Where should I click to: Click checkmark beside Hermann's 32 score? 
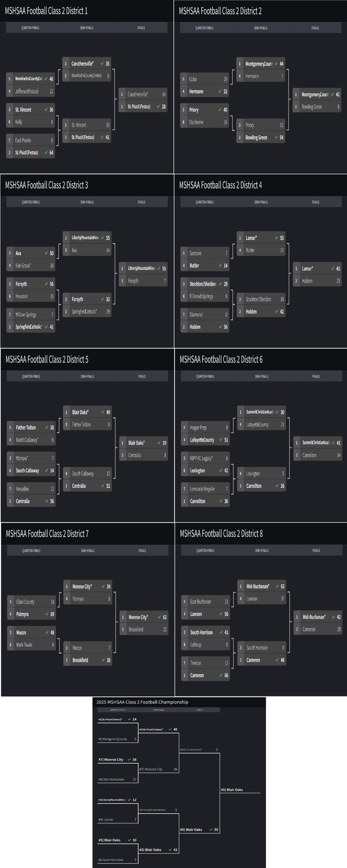point(220,91)
